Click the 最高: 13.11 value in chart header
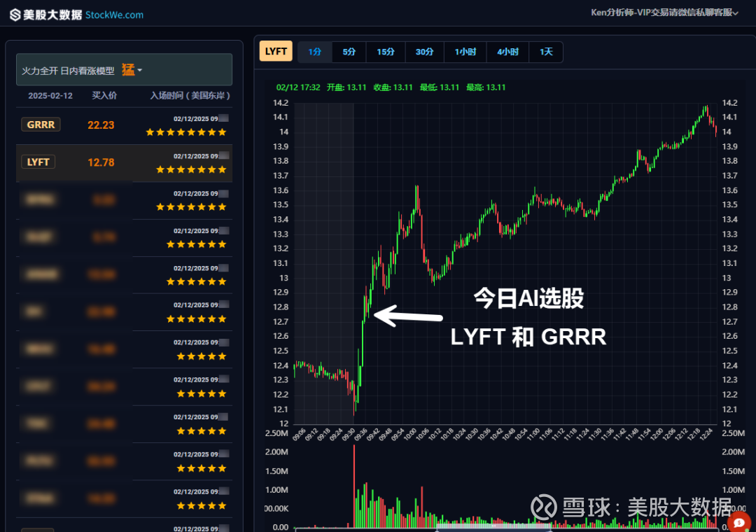 (x=486, y=87)
